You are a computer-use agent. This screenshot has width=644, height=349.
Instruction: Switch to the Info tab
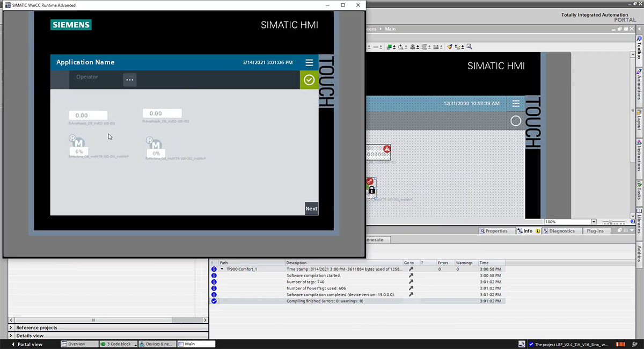528,231
